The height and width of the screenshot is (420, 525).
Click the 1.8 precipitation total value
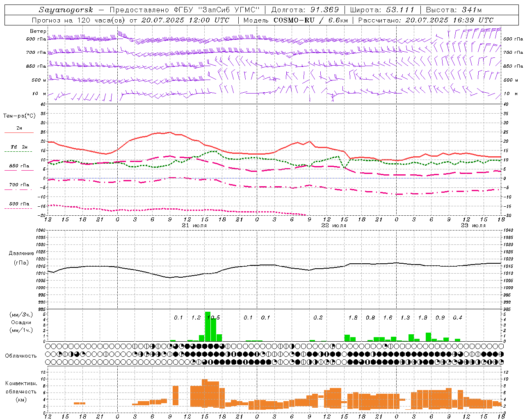pos(353,318)
